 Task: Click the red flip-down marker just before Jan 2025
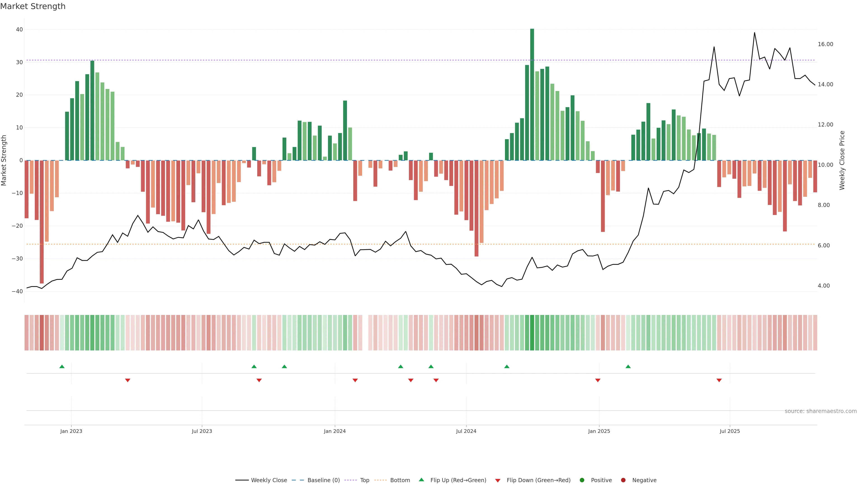pyautogui.click(x=598, y=380)
